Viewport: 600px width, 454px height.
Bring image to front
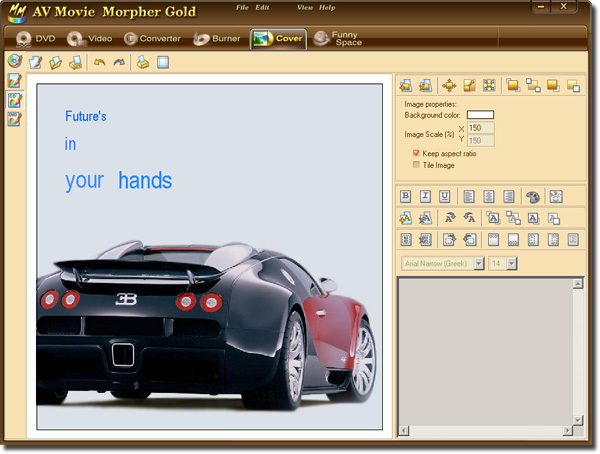pyautogui.click(x=513, y=85)
